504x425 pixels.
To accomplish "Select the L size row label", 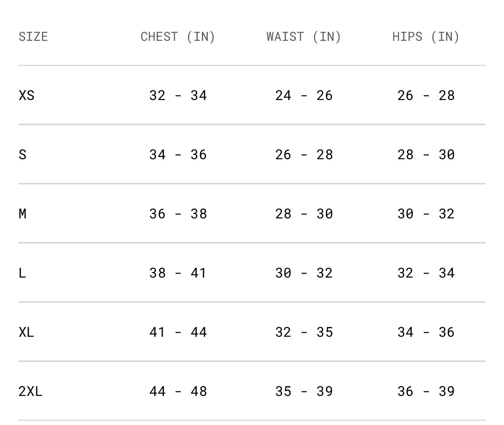I will click(22, 273).
